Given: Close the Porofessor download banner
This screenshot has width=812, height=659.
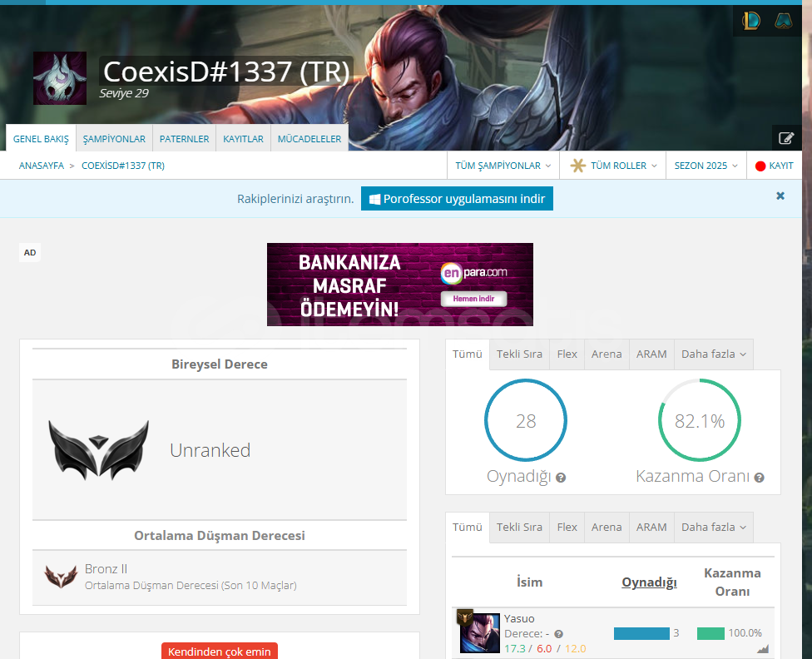Looking at the screenshot, I should click(x=780, y=196).
